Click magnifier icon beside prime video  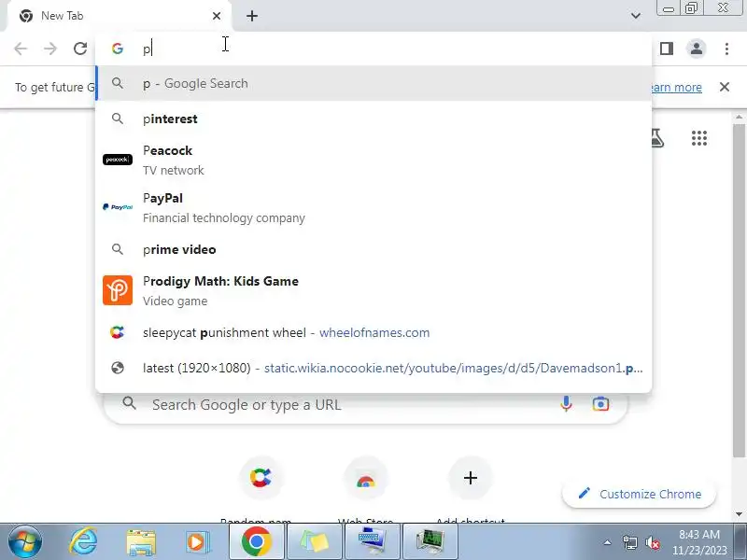pyautogui.click(x=118, y=249)
